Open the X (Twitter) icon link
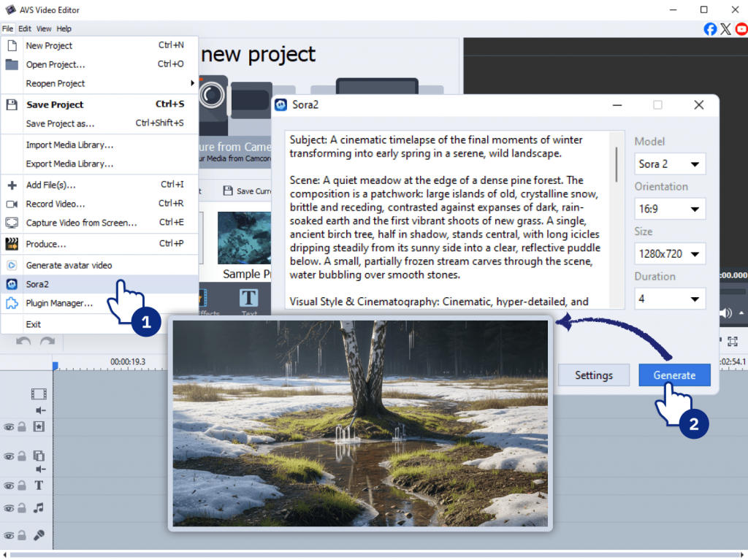Screen dimensions: 748x560 pyautogui.click(x=725, y=29)
